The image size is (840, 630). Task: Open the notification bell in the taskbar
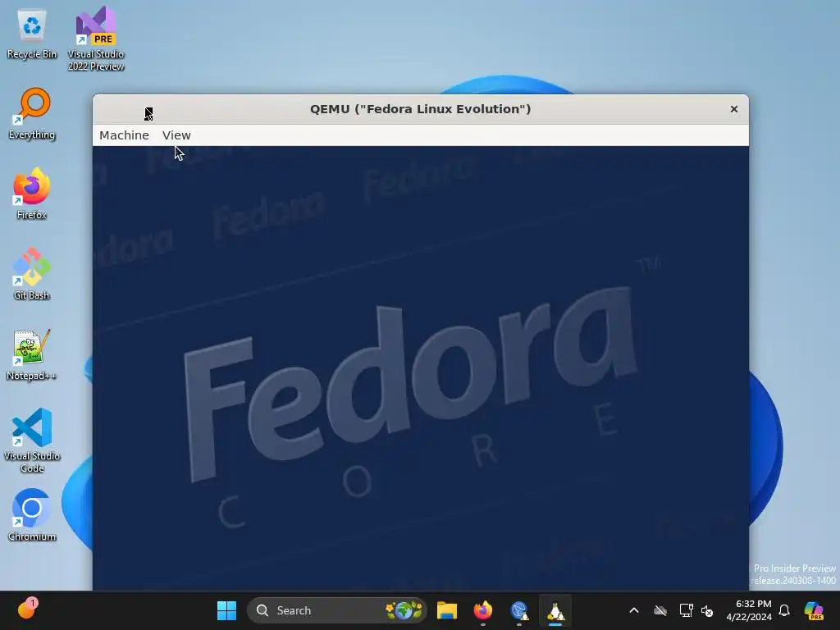784,610
